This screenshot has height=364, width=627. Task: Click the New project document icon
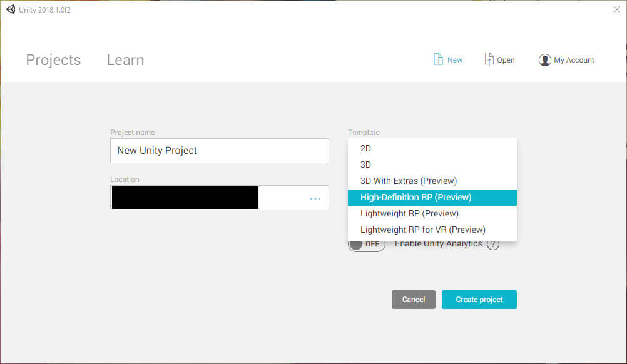[438, 59]
